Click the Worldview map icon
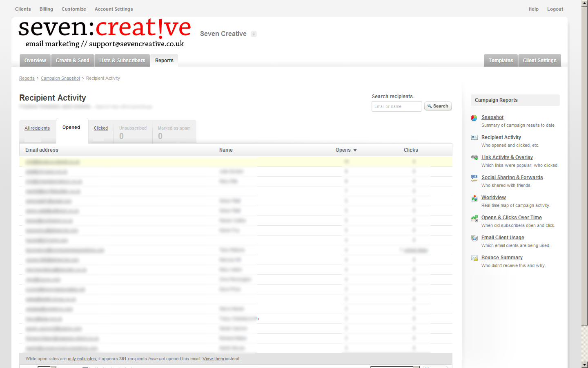 click(474, 198)
